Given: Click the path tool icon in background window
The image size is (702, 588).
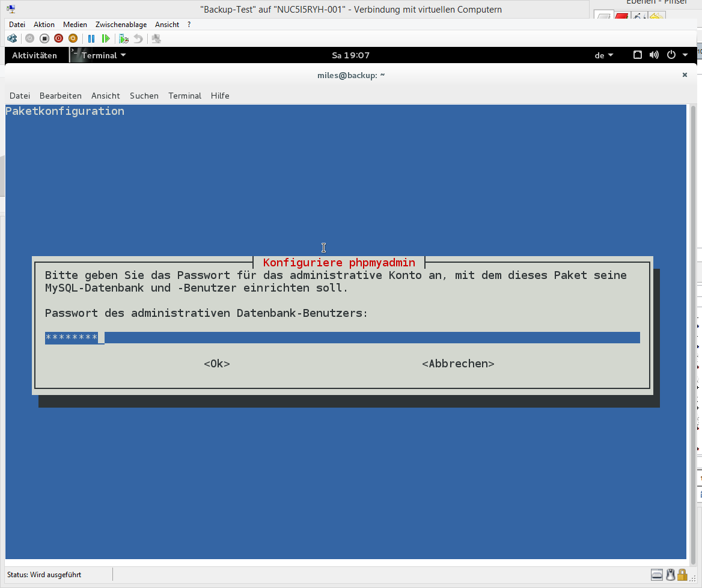Looking at the screenshot, I should pyautogui.click(x=638, y=17).
